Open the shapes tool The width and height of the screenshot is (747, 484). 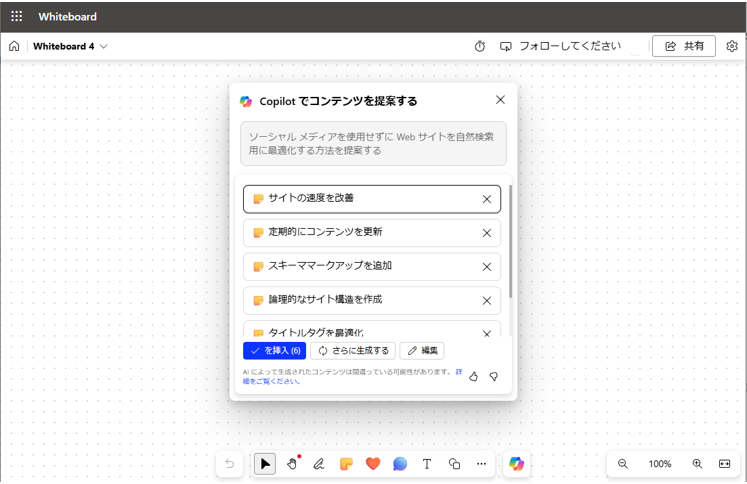coord(454,464)
